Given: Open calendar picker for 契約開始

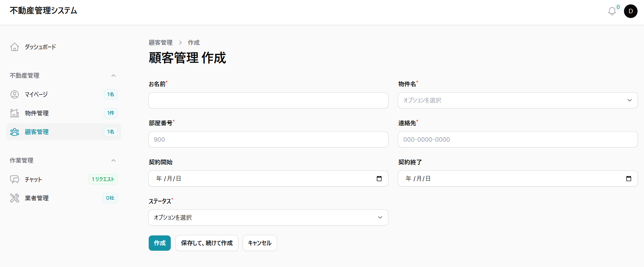Looking at the screenshot, I should [379, 179].
